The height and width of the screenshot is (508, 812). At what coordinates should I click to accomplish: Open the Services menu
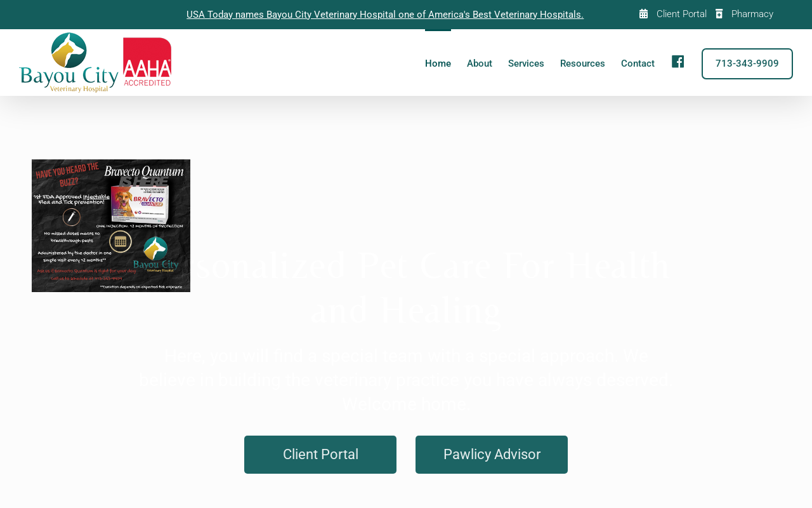click(x=526, y=63)
